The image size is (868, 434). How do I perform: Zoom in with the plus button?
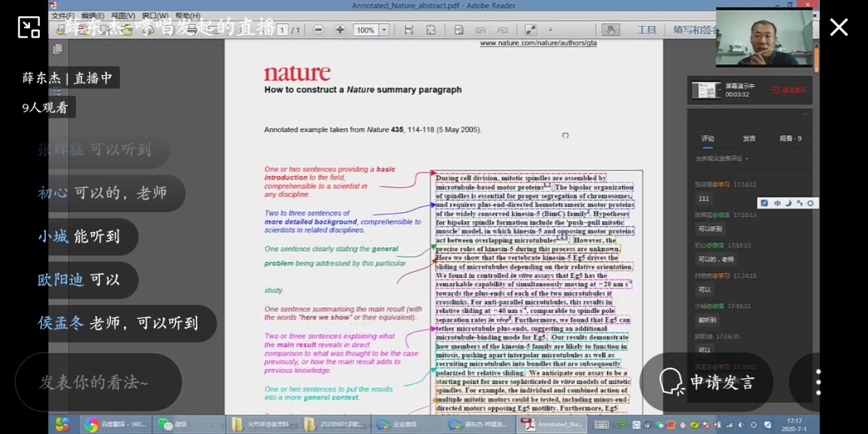340,30
